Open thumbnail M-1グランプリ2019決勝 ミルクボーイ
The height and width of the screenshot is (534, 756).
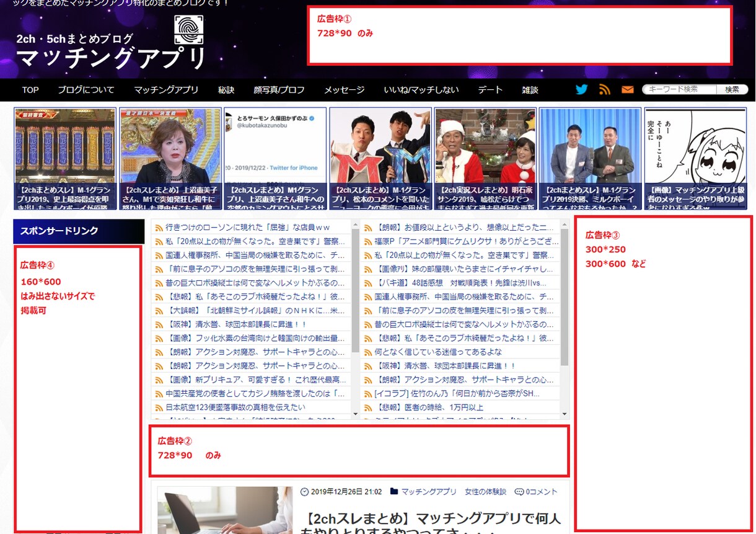(x=590, y=159)
